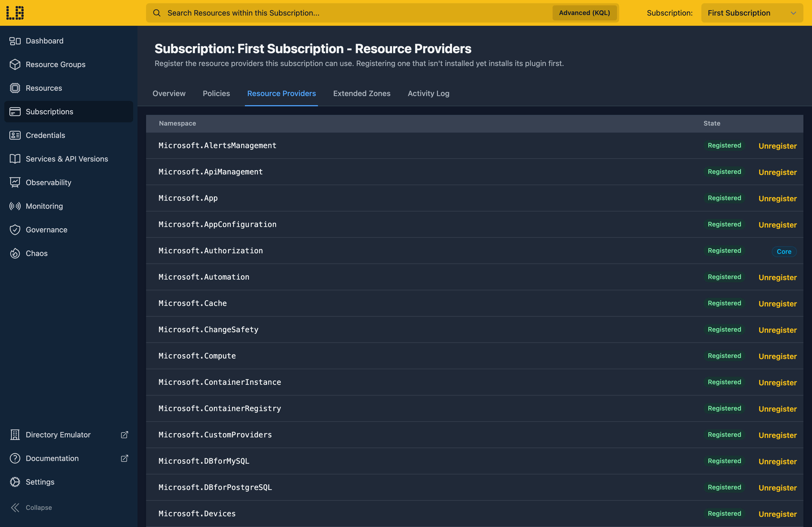Click Microsoft.DBforPostgreSQL namespace text

click(215, 488)
